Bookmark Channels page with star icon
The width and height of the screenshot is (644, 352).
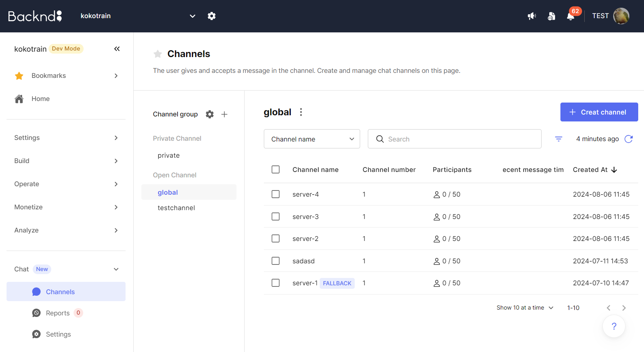click(158, 54)
